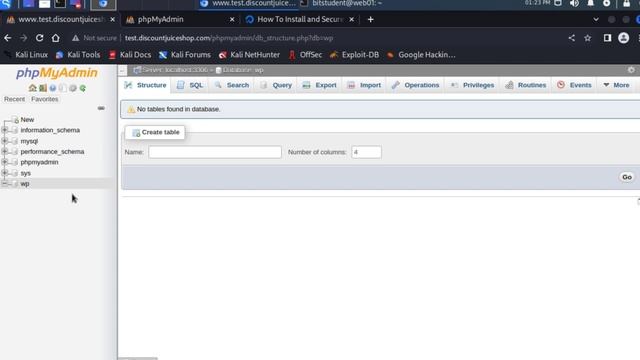Open the MySQL documentation page icon
The height and width of the screenshot is (360, 640).
62,88
